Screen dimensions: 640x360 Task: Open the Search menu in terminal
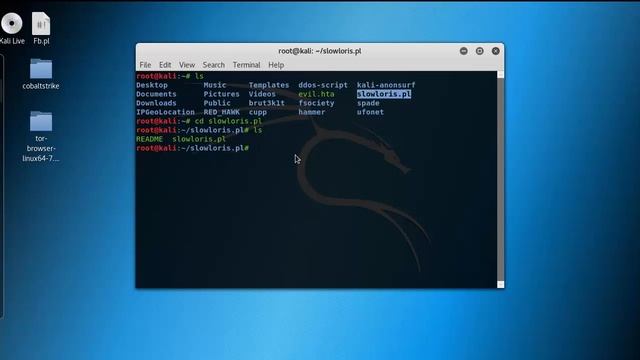[213, 65]
